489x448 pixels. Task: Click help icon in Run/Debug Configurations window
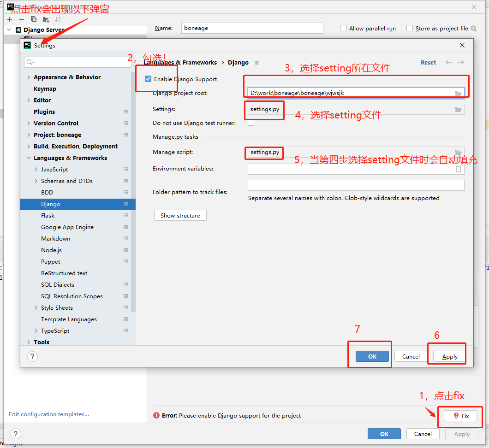16,434
